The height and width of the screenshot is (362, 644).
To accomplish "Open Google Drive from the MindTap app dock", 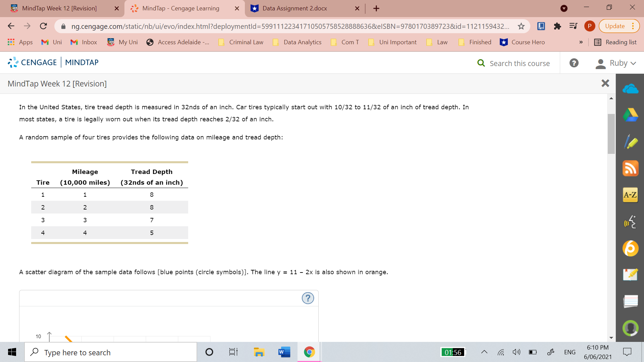I will coord(631,115).
